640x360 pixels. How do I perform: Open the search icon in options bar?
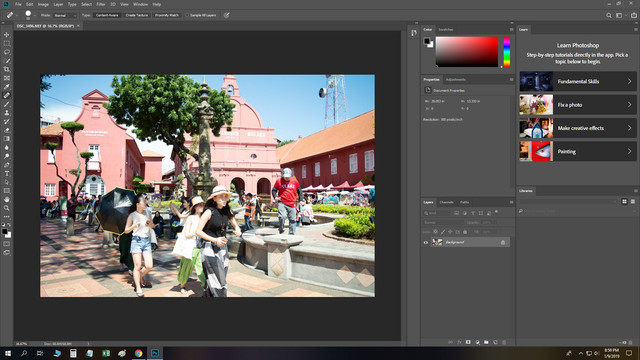(x=609, y=16)
